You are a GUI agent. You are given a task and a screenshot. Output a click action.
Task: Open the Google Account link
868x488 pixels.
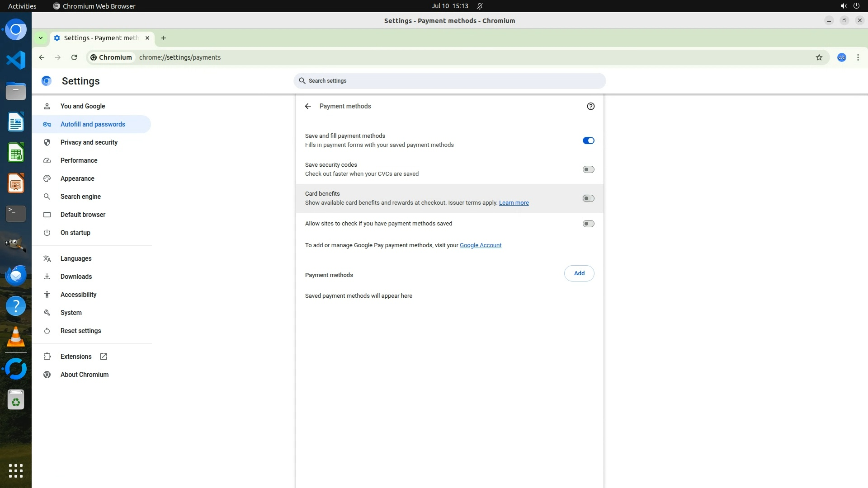(x=480, y=245)
